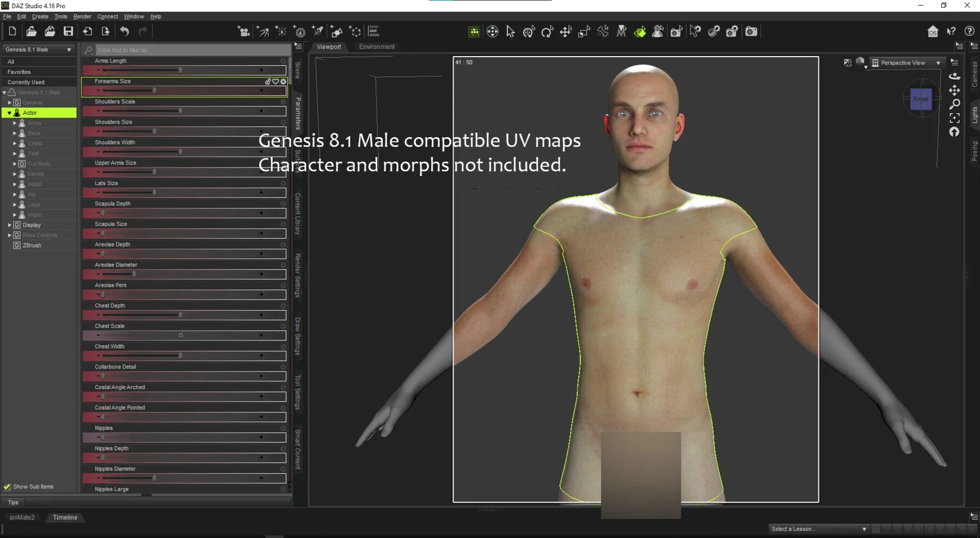Screen dimensions: 980x538
Task: Open the DAZ home icon
Action: 933,32
